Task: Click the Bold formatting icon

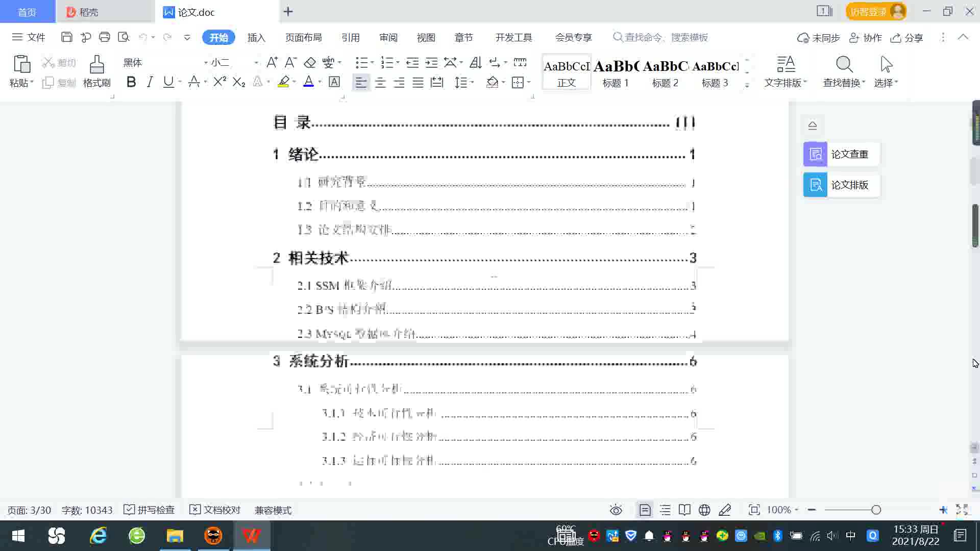Action: (131, 82)
